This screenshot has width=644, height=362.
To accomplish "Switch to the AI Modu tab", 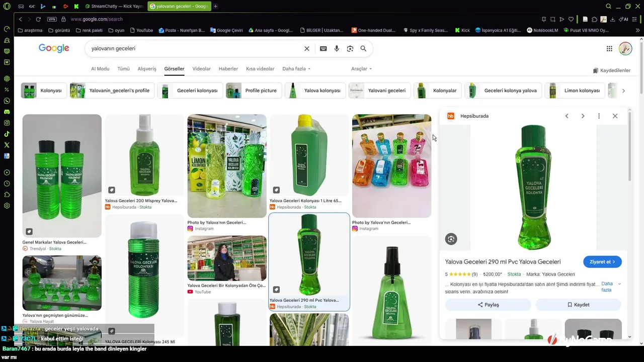I will tap(100, 69).
